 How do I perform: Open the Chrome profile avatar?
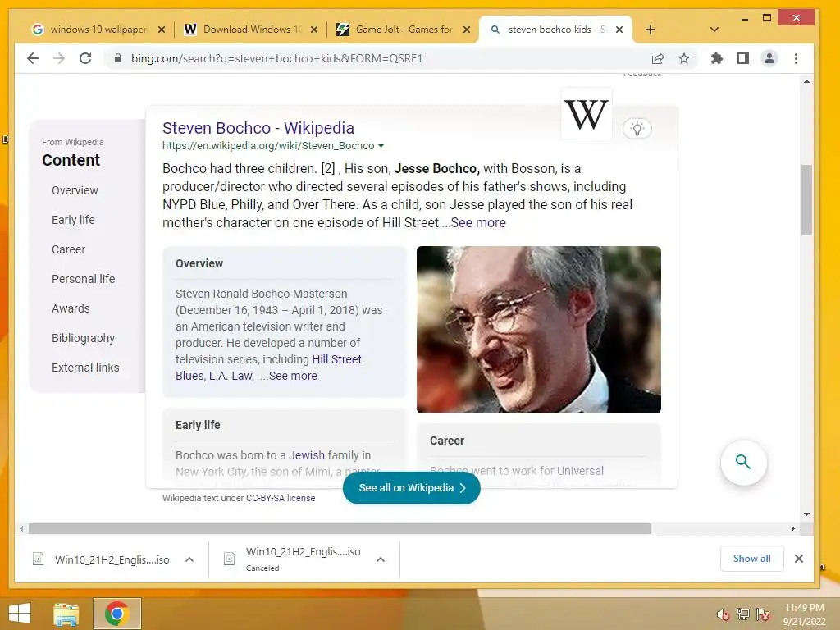point(769,58)
